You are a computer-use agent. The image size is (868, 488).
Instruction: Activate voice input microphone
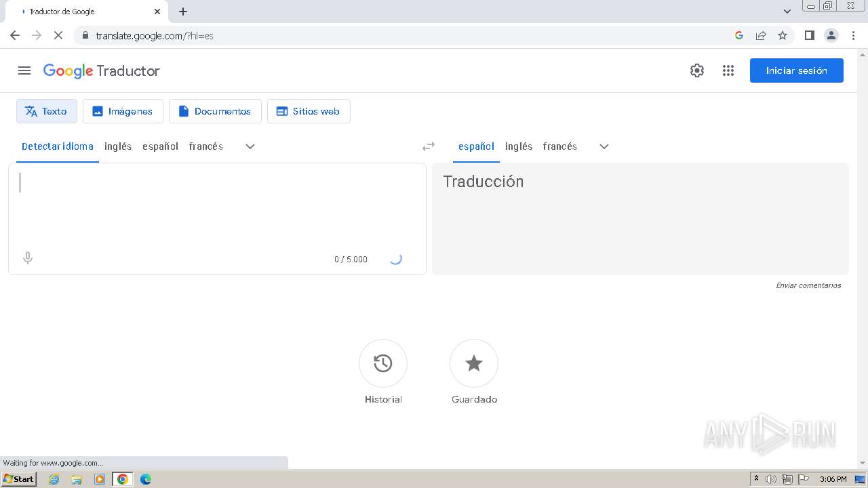28,258
